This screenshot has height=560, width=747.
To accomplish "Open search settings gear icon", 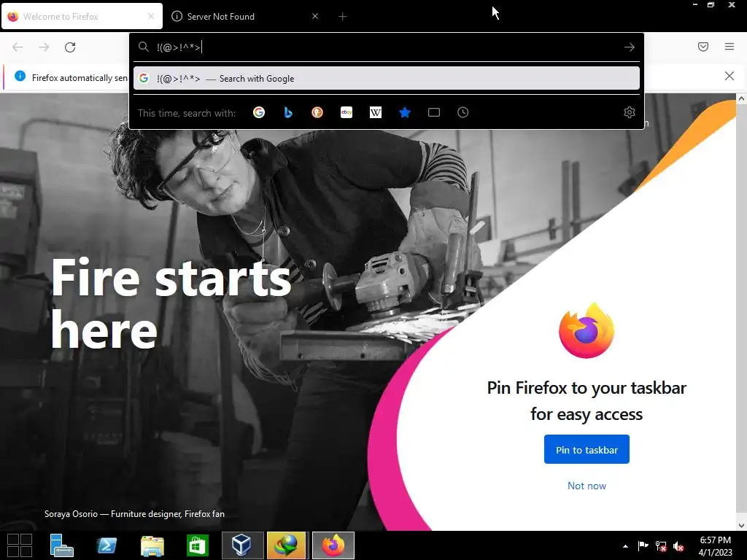I will point(630,112).
